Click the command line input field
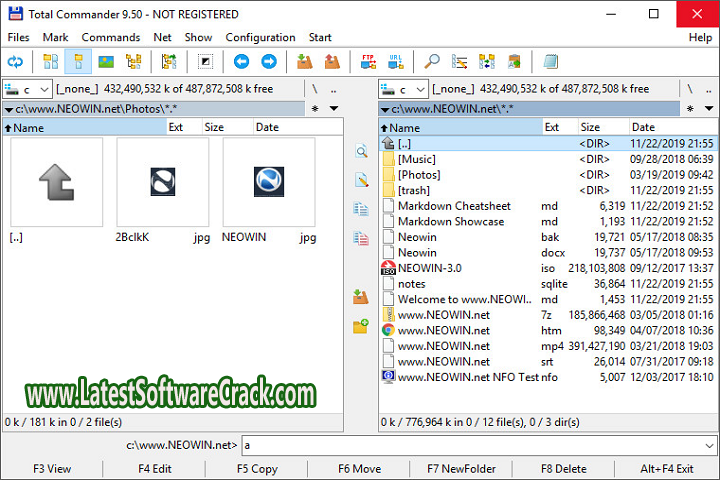 tap(475, 445)
